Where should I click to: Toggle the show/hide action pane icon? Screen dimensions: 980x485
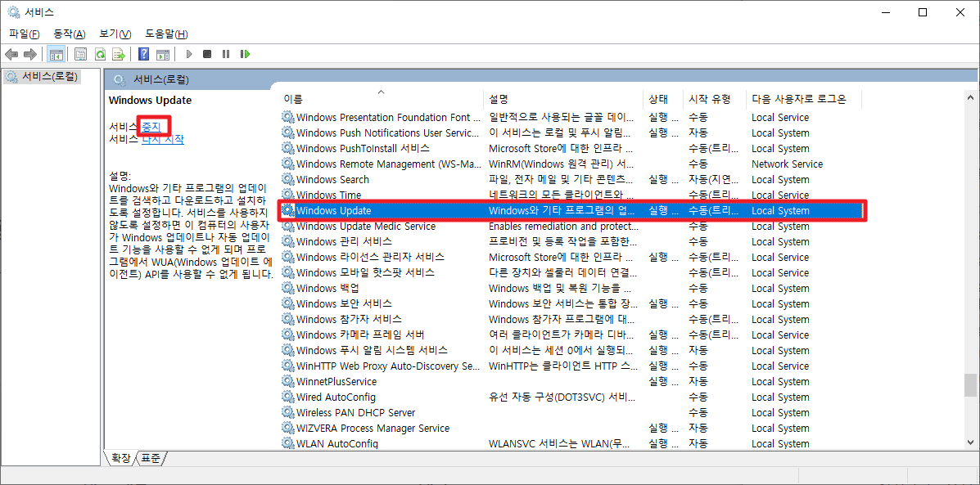(163, 54)
